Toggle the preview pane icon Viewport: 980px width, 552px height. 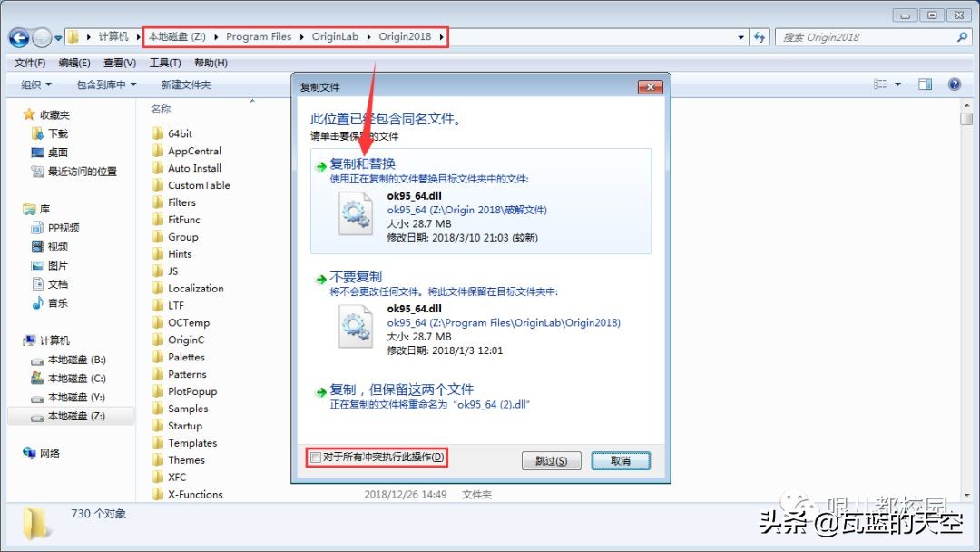925,84
